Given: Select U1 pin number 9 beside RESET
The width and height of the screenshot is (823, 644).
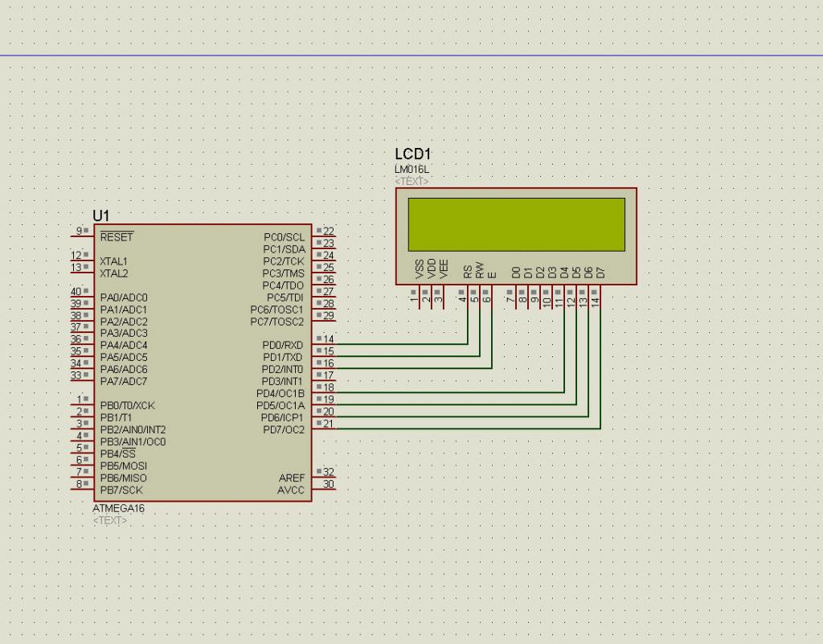Looking at the screenshot, I should pos(80,231).
